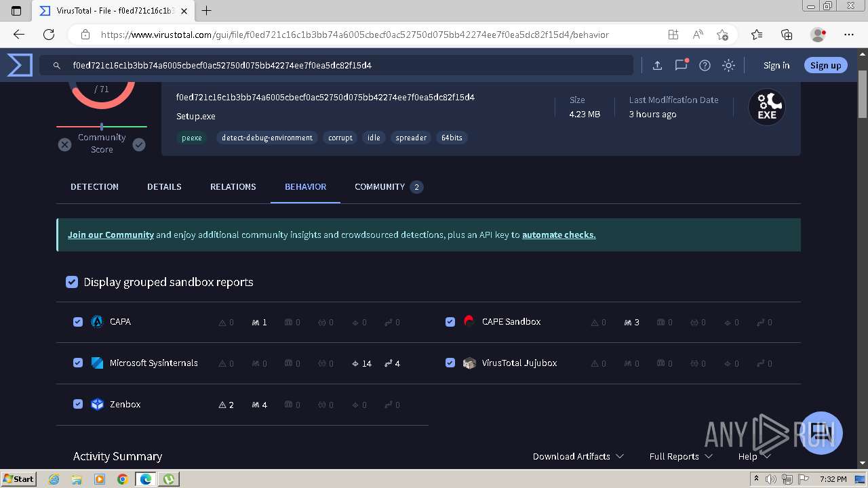Open the help question-mark icon

tap(705, 65)
